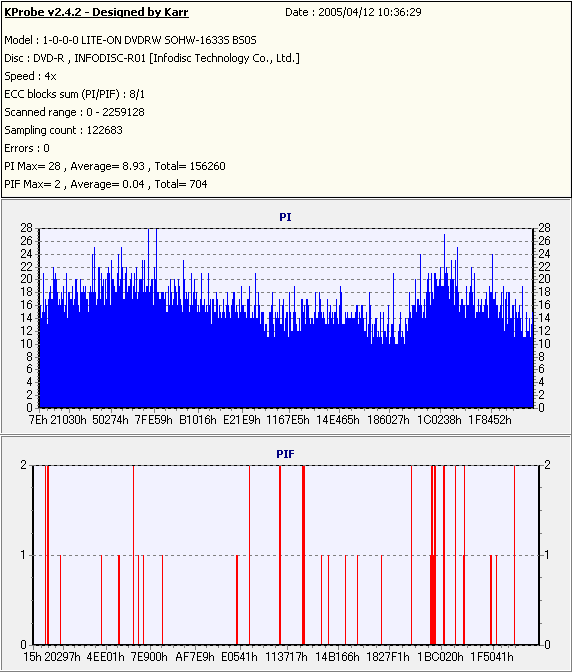
Task: Click the 1 tick on PIF right axis
Action: [547, 555]
